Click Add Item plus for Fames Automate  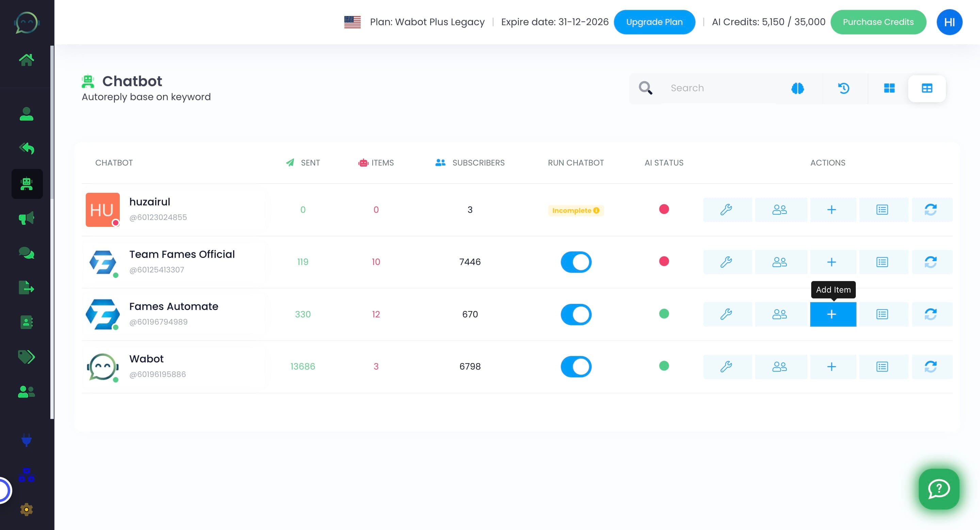click(832, 314)
